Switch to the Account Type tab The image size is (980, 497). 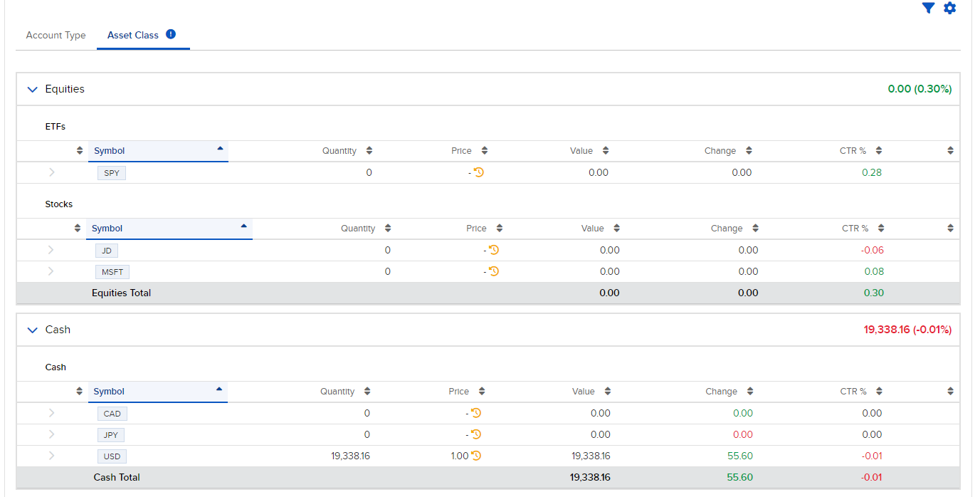point(56,35)
